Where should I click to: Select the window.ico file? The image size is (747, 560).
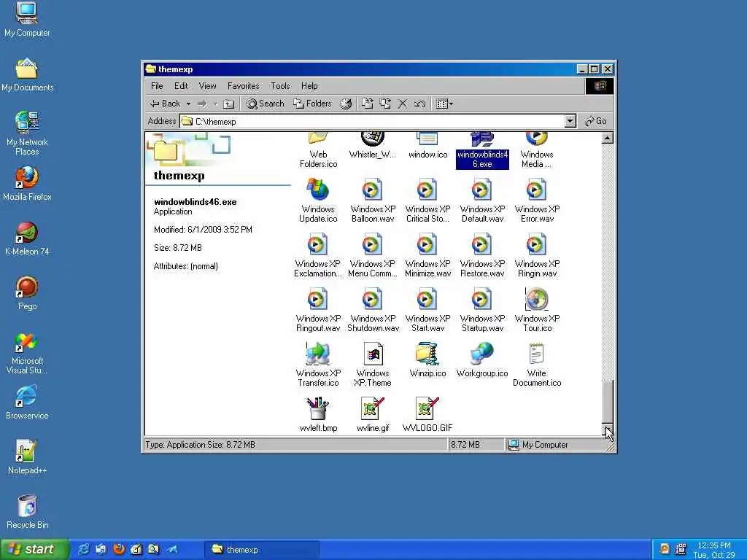pyautogui.click(x=427, y=147)
